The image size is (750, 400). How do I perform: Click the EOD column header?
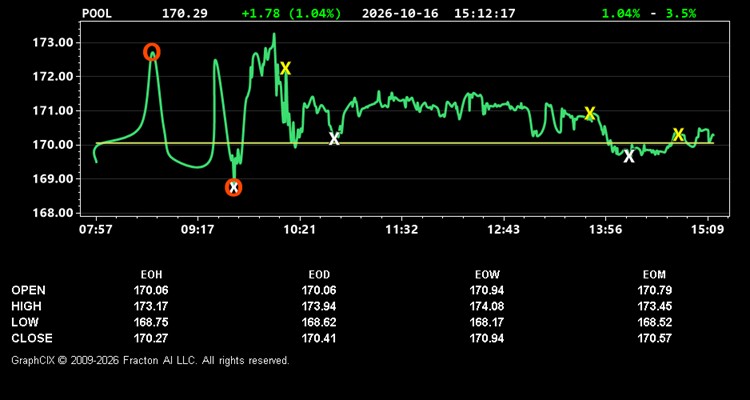pos(319,275)
